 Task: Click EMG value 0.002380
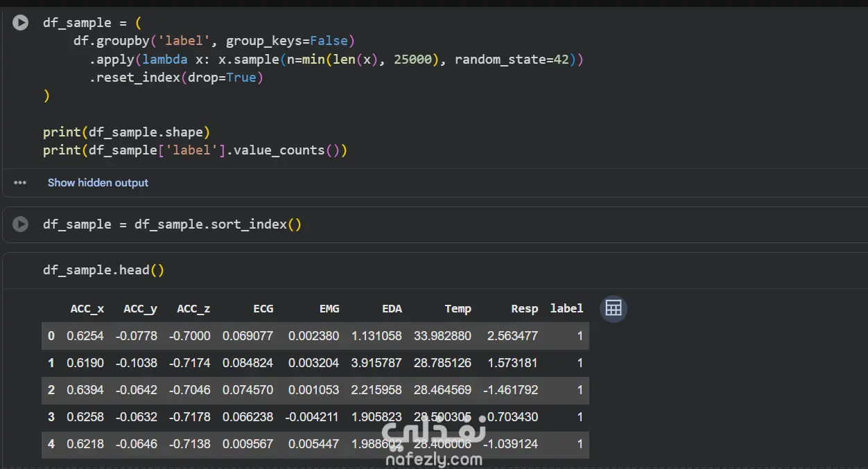pyautogui.click(x=313, y=336)
